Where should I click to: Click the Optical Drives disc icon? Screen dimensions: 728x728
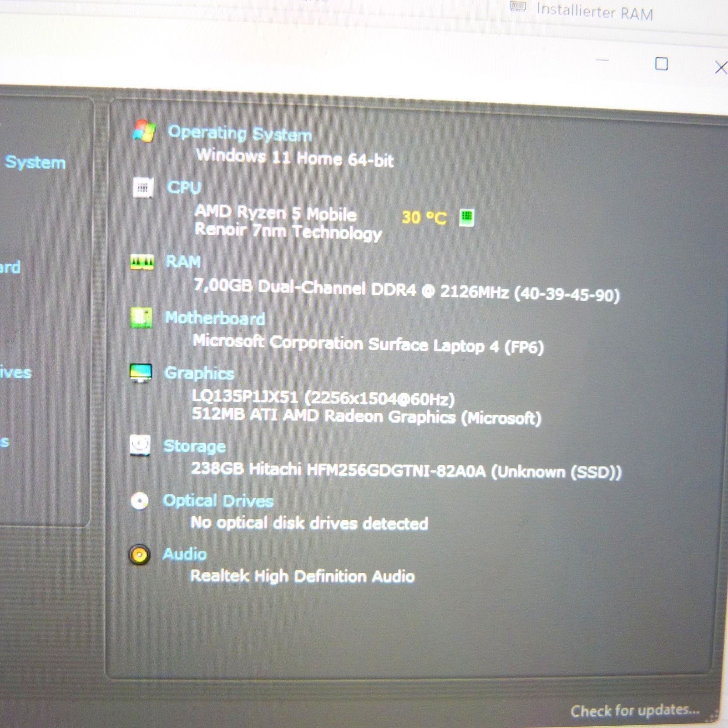[x=139, y=501]
